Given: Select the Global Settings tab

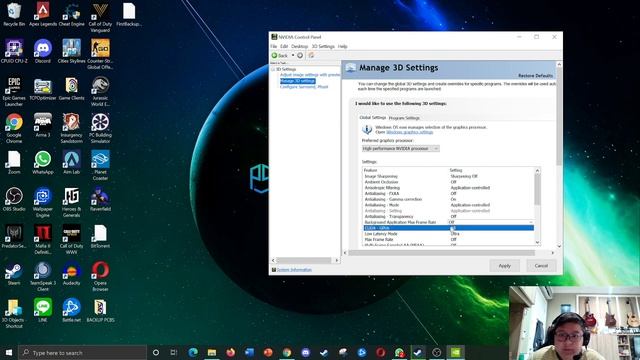Looking at the screenshot, I should (x=373, y=118).
